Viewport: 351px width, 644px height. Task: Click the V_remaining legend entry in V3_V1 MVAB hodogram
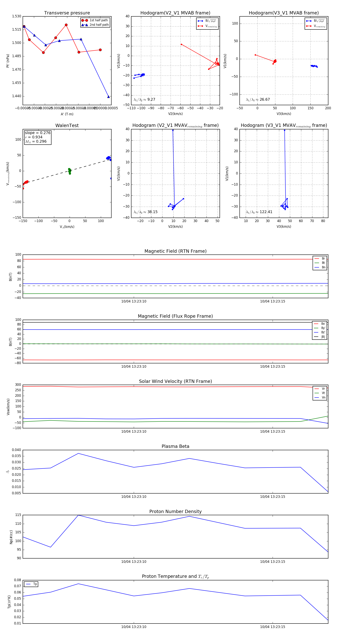pos(316,26)
